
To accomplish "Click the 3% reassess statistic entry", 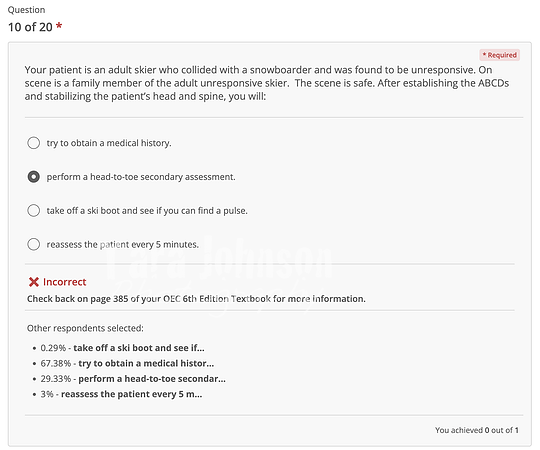I will click(x=121, y=394).
